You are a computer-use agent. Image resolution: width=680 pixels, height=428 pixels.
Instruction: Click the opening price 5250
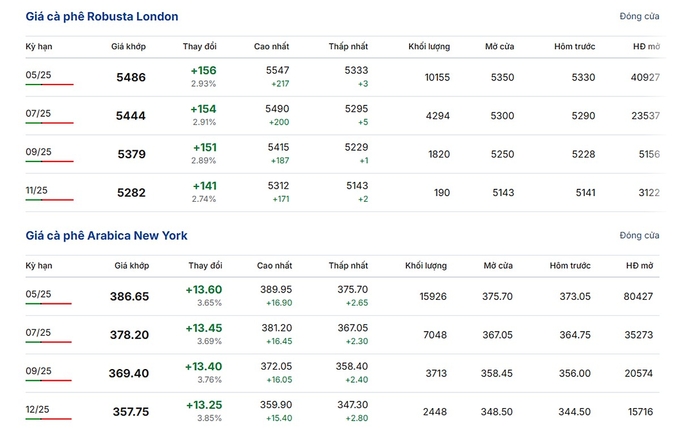click(503, 154)
